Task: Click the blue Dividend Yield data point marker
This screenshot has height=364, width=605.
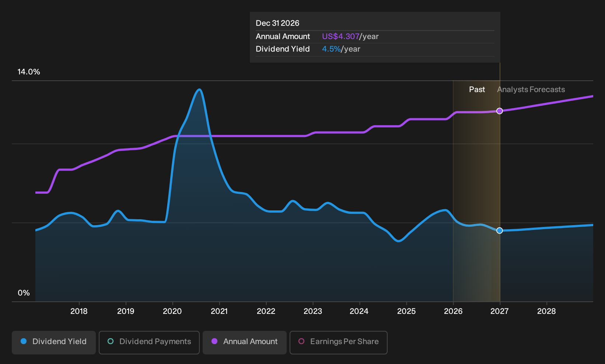Action: coord(500,230)
